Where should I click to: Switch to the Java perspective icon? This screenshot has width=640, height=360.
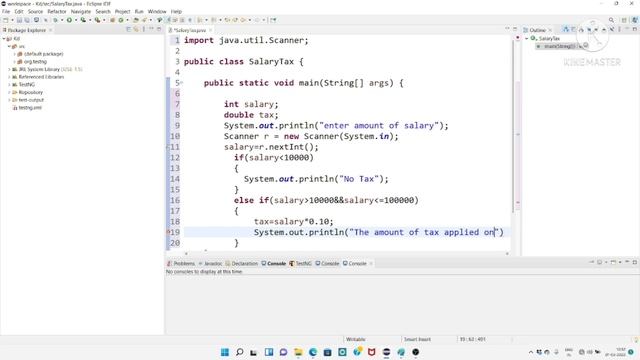click(x=635, y=20)
